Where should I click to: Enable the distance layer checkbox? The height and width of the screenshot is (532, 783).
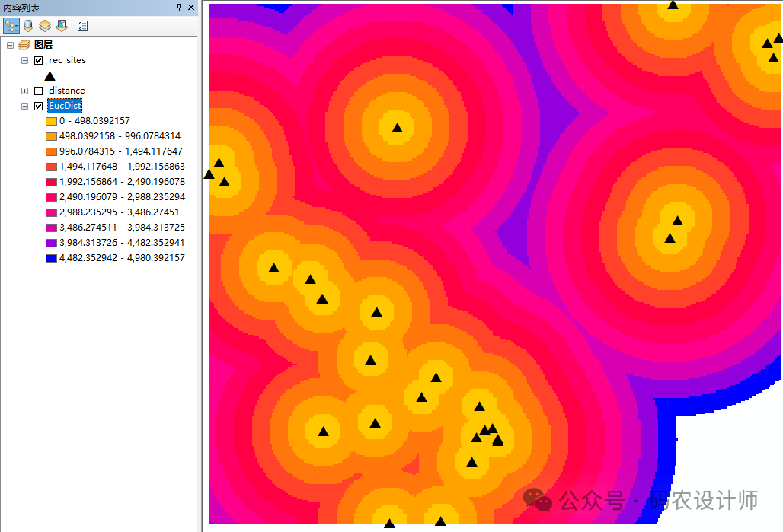[x=39, y=91]
